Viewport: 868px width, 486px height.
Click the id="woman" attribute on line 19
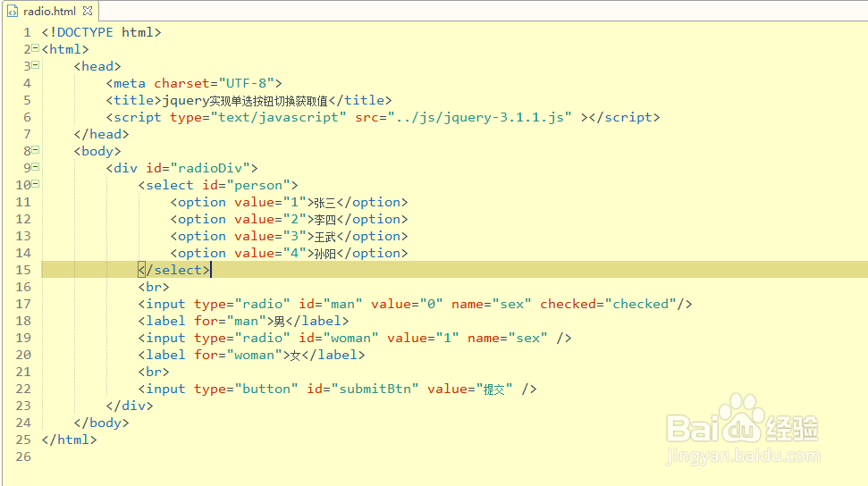(x=339, y=339)
